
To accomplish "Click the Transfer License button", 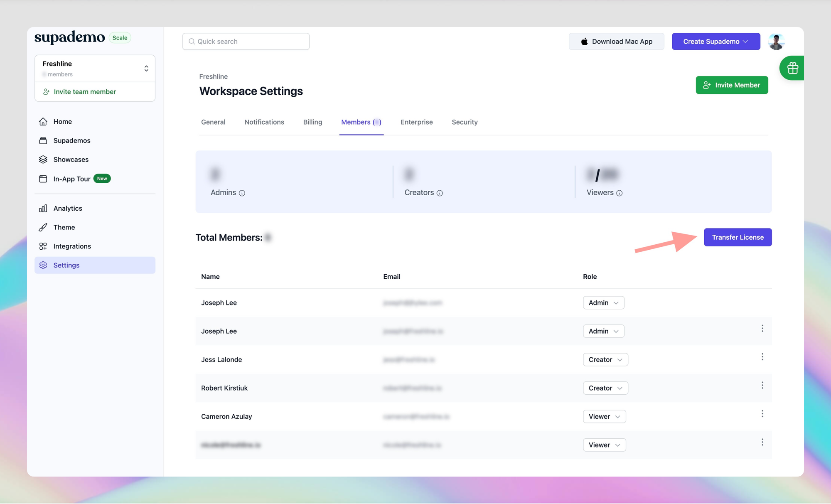I will tap(738, 237).
